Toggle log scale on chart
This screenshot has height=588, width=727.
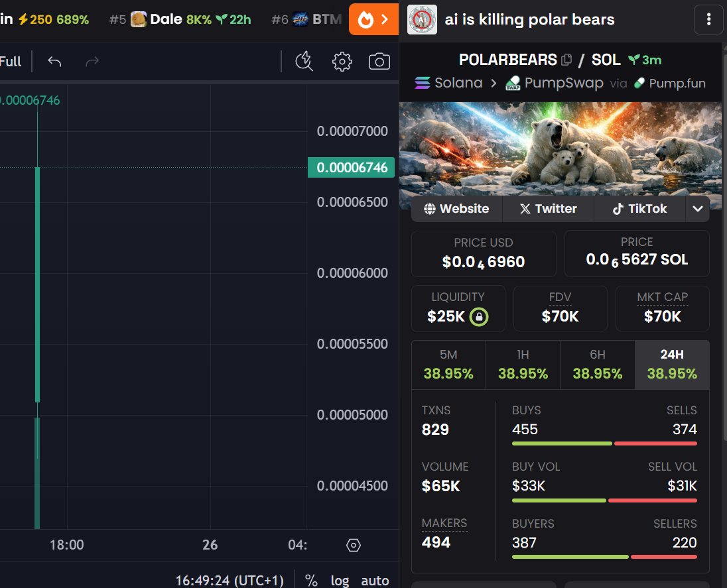[340, 580]
